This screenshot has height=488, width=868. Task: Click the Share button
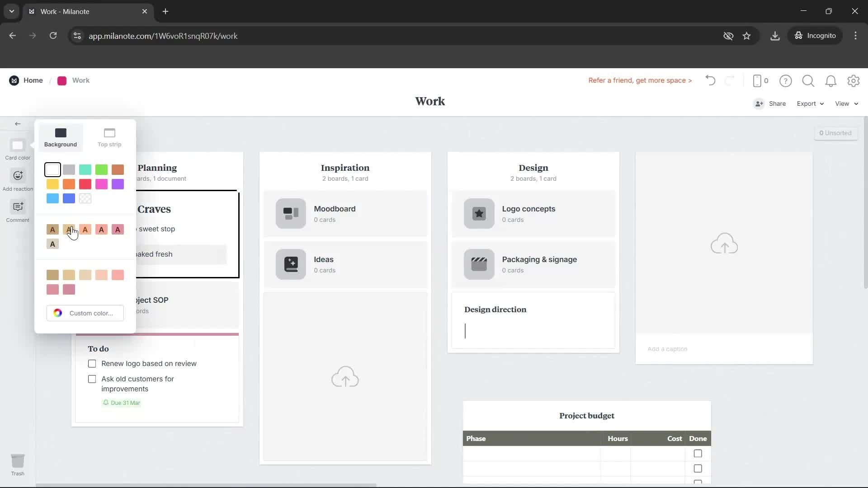(x=776, y=103)
